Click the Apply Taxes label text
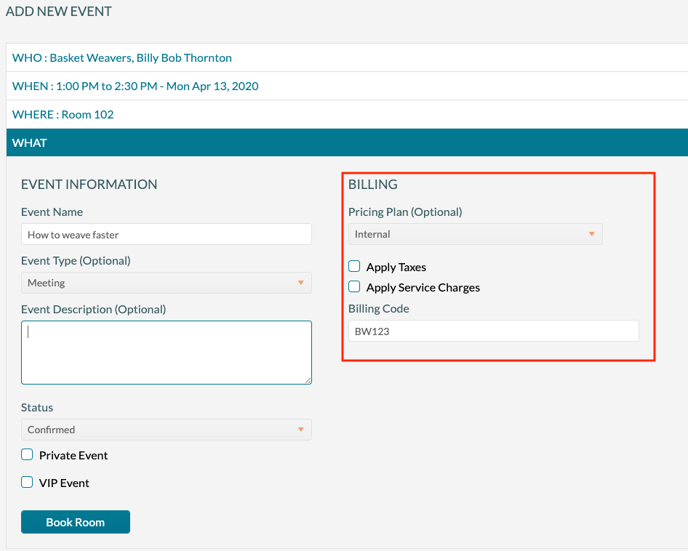Image resolution: width=688 pixels, height=551 pixels. (396, 267)
